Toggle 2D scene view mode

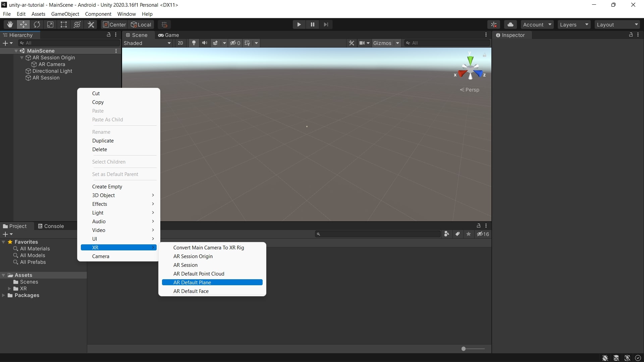tap(180, 43)
